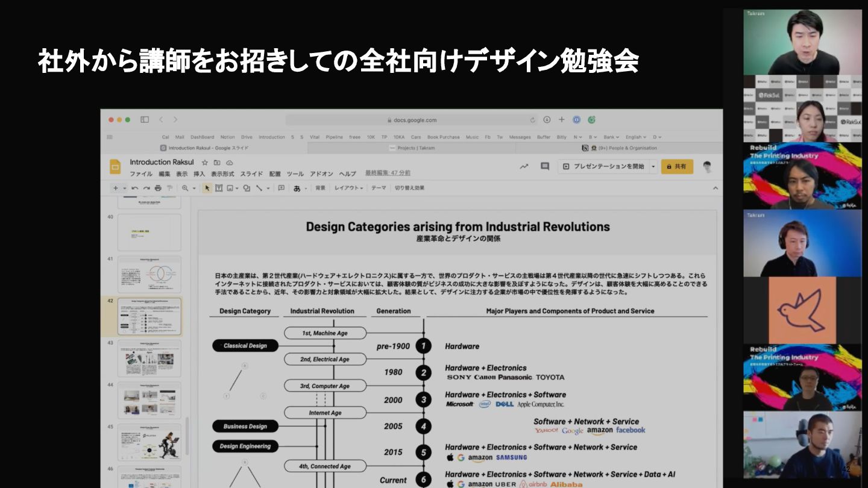Go back with Safari back arrow
The height and width of the screenshot is (488, 868).
[x=162, y=120]
